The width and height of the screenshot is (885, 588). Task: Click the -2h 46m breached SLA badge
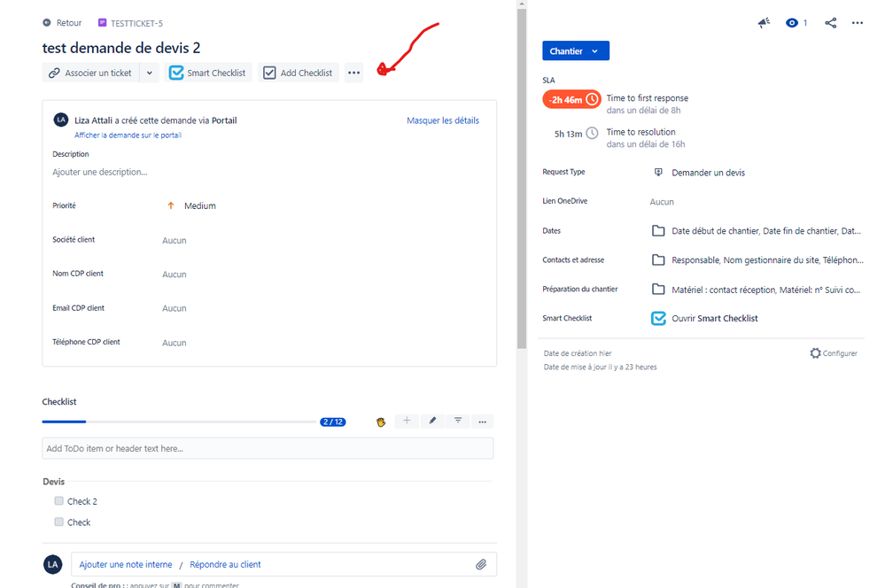pyautogui.click(x=571, y=100)
